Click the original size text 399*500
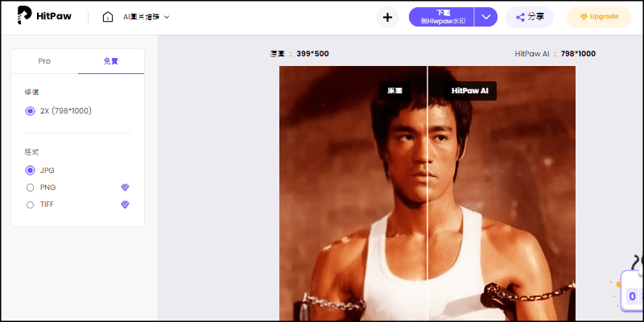The height and width of the screenshot is (322, 644). [x=312, y=54]
